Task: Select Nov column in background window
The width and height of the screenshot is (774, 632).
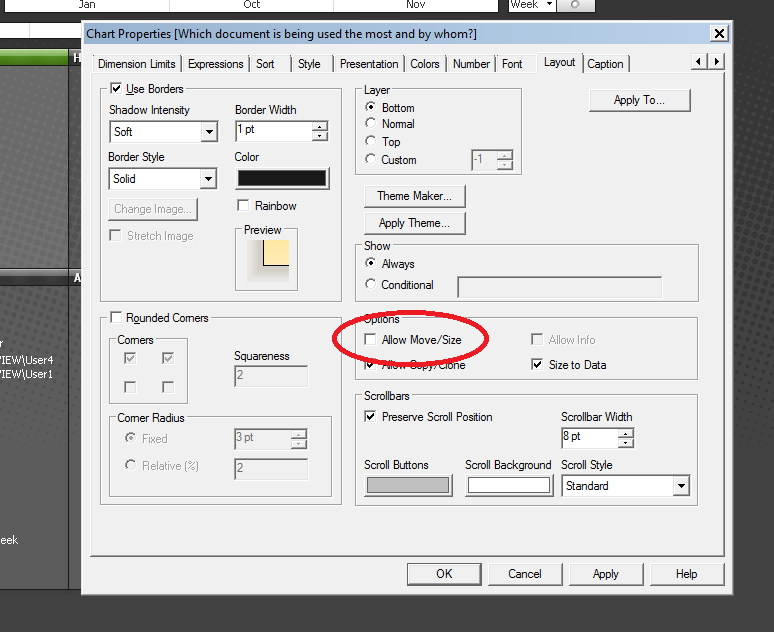Action: coord(416,5)
